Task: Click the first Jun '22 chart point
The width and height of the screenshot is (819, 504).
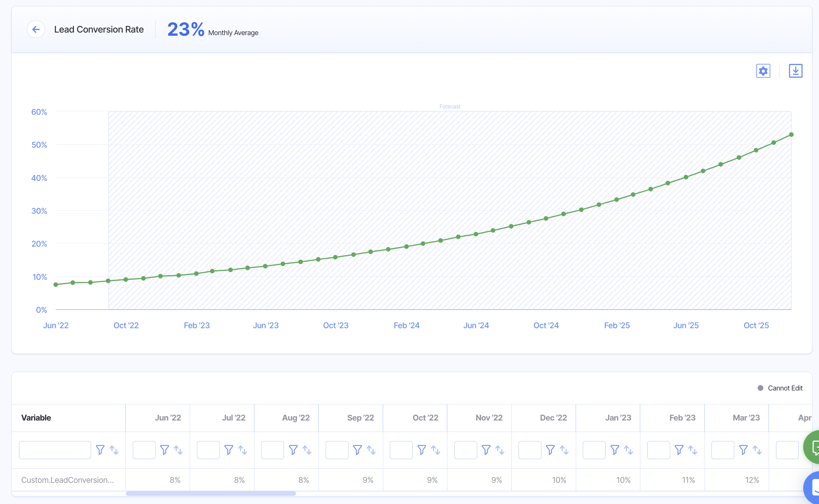Action: [56, 285]
